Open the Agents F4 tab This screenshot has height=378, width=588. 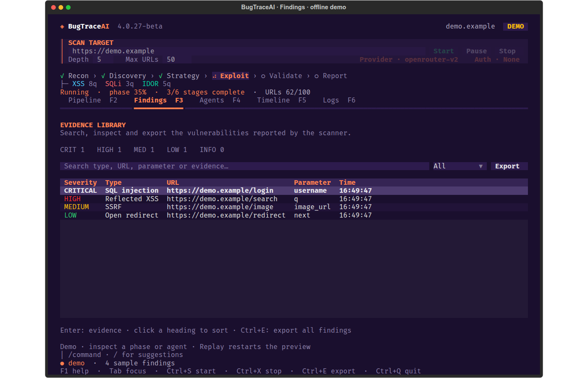pyautogui.click(x=220, y=100)
